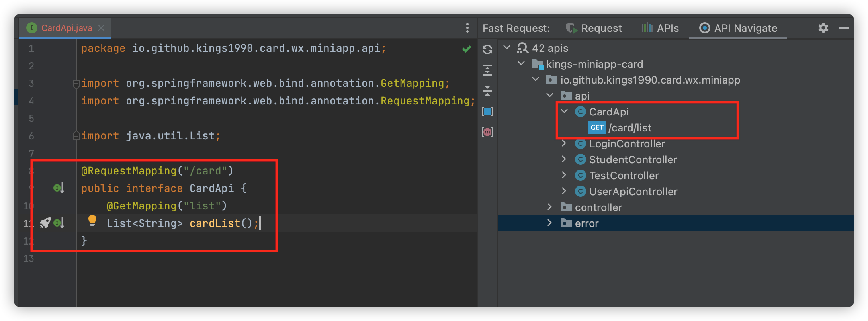This screenshot has height=321, width=868.
Task: Click the API Navigate target icon
Action: click(x=704, y=28)
